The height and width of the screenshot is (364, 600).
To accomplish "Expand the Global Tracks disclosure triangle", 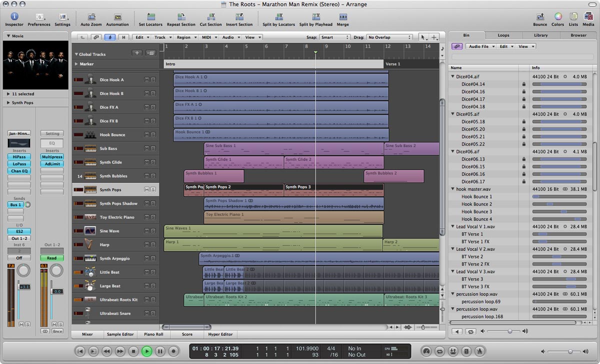I will coord(76,54).
